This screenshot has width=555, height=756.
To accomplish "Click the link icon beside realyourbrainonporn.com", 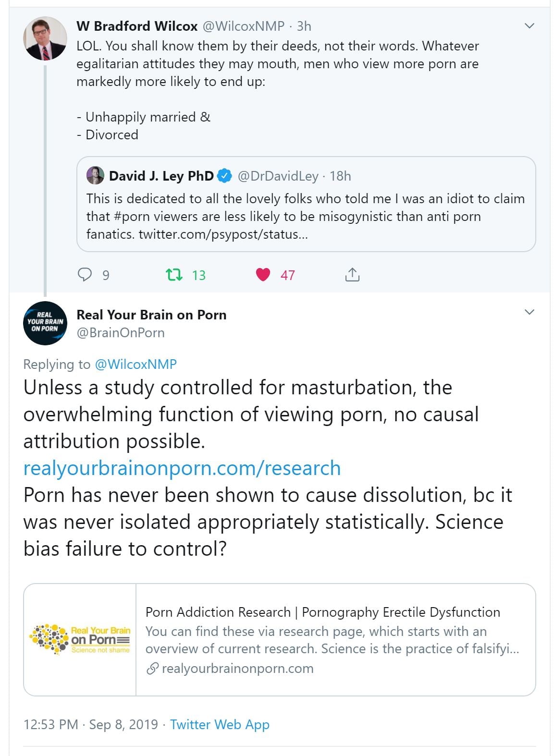I will point(152,668).
